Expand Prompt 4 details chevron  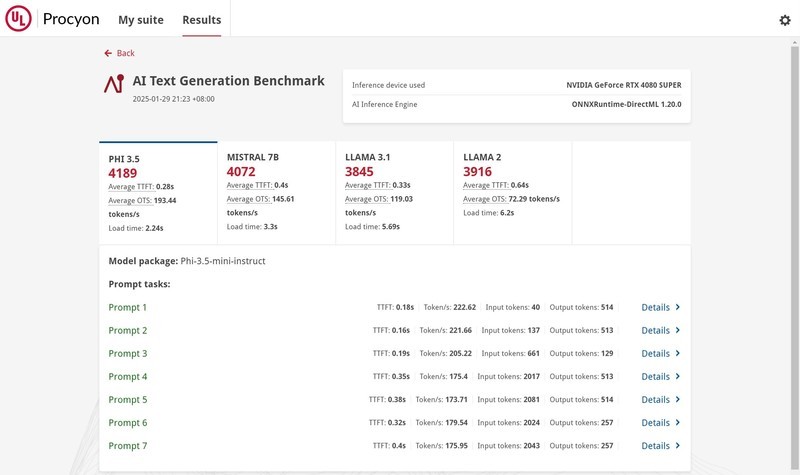(x=678, y=377)
